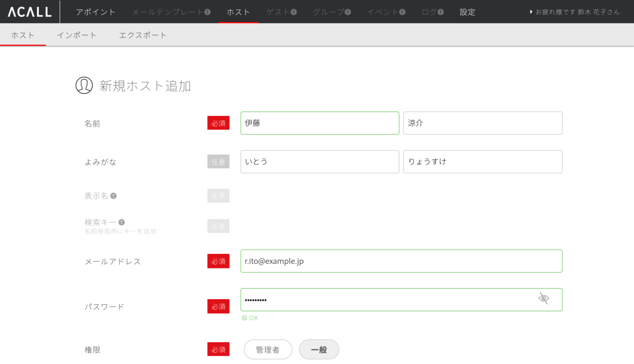The width and height of the screenshot is (634, 364).
Task: Switch to the インポート tab
Action: pyautogui.click(x=77, y=35)
